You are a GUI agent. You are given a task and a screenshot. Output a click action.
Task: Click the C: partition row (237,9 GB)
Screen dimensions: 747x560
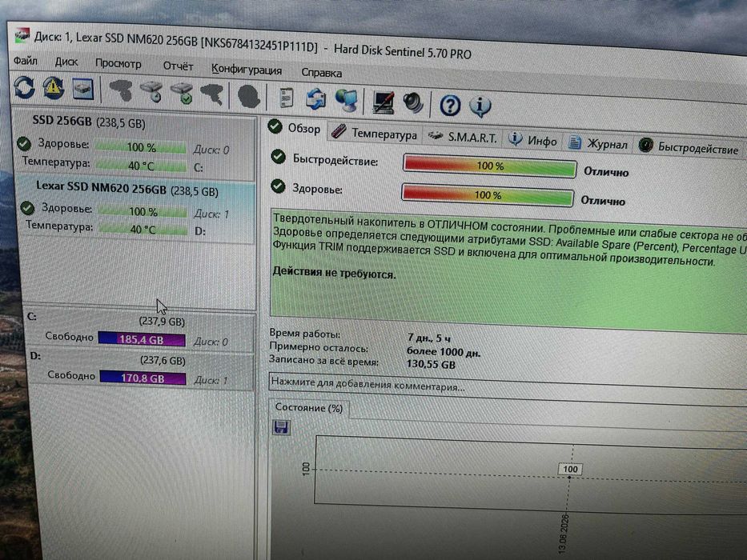139,331
